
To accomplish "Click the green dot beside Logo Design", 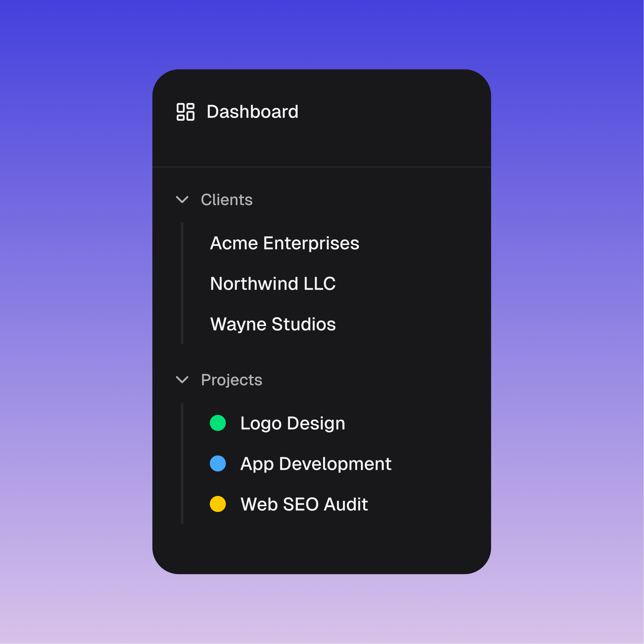I will pyautogui.click(x=218, y=423).
